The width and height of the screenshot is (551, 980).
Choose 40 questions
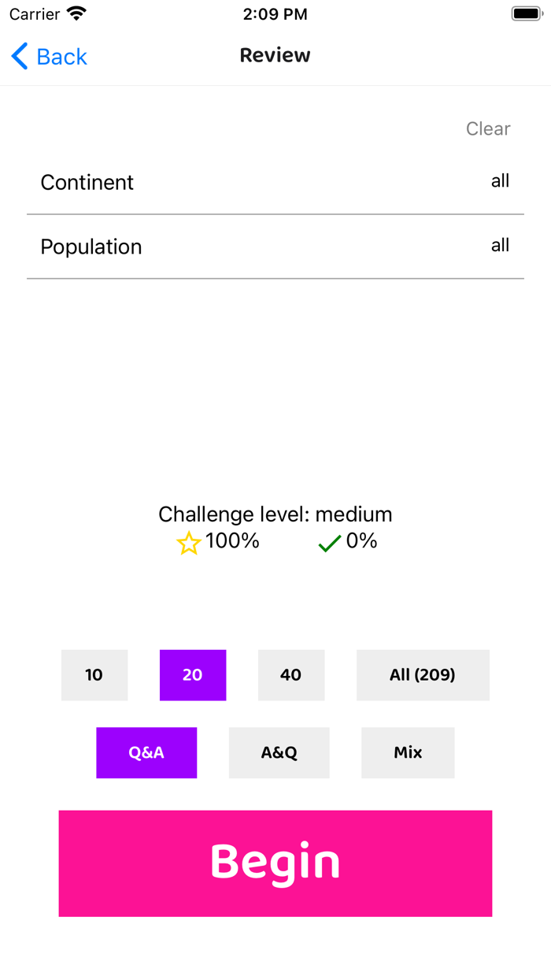[x=291, y=675]
